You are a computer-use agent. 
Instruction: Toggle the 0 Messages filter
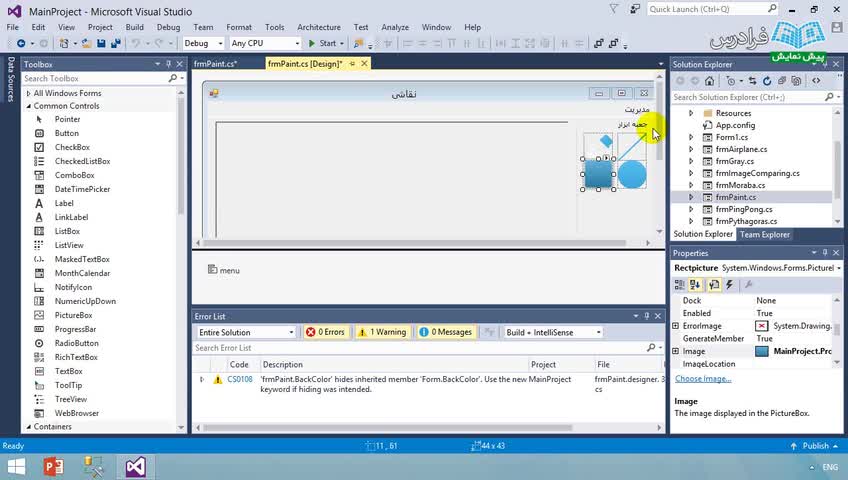(446, 332)
